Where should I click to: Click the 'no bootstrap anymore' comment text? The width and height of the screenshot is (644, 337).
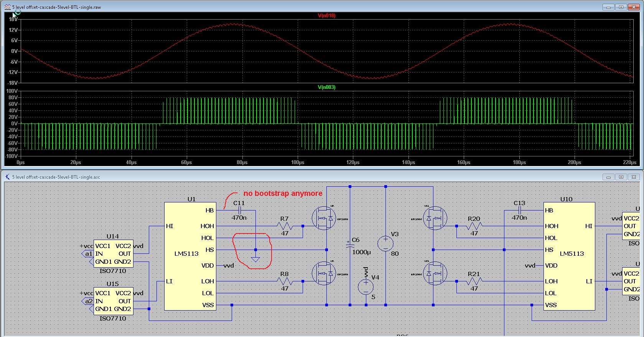pyautogui.click(x=283, y=194)
